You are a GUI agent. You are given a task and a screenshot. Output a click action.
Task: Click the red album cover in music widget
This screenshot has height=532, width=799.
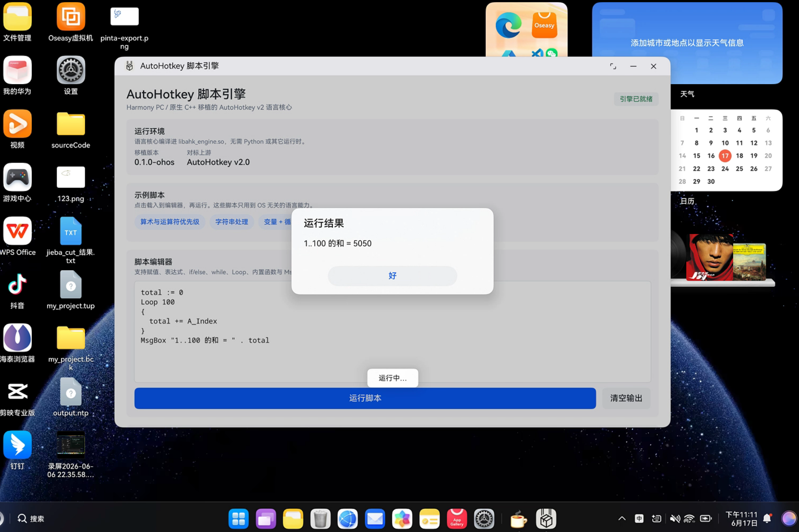tap(709, 257)
